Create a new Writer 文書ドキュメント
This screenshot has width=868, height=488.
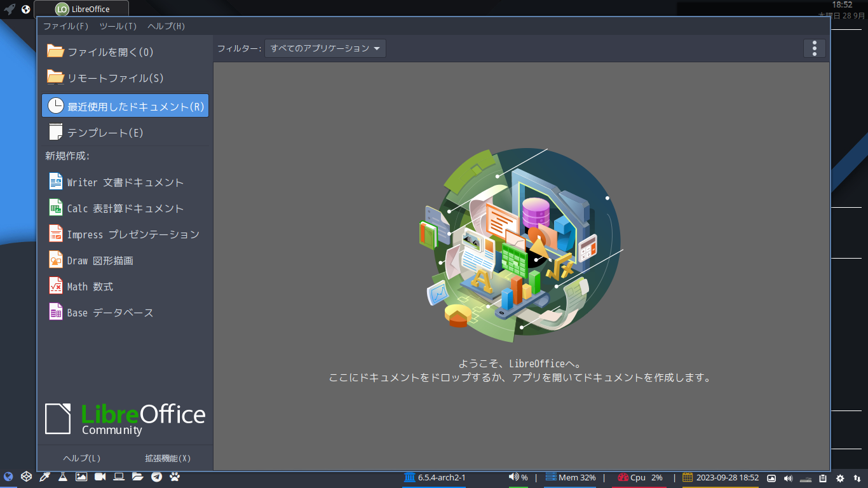click(125, 182)
